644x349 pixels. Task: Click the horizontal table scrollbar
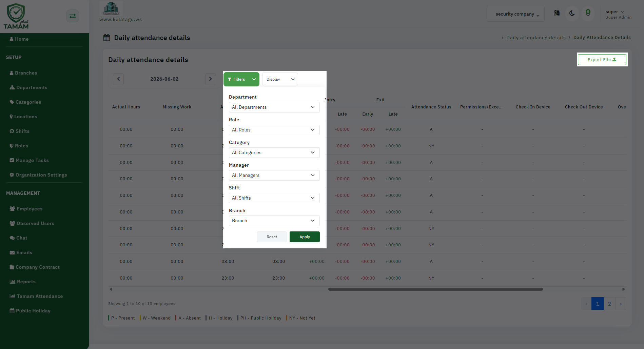(x=435, y=289)
